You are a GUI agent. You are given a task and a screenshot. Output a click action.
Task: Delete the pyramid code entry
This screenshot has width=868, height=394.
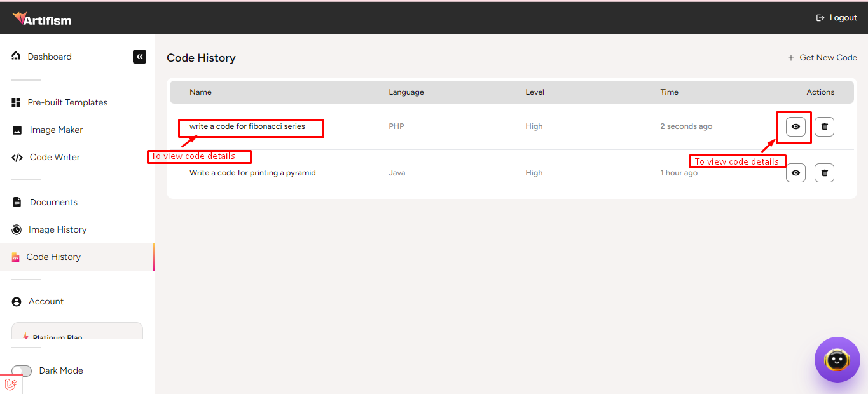(x=824, y=173)
